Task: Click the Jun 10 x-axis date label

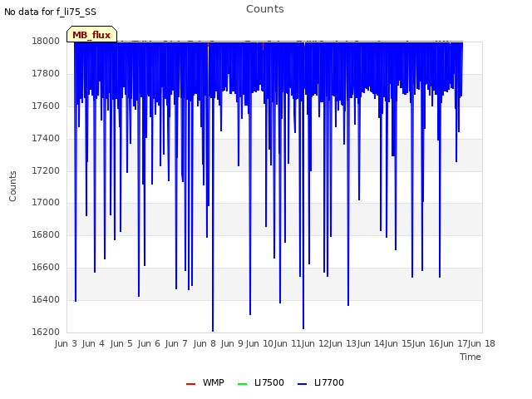Action: point(259,343)
